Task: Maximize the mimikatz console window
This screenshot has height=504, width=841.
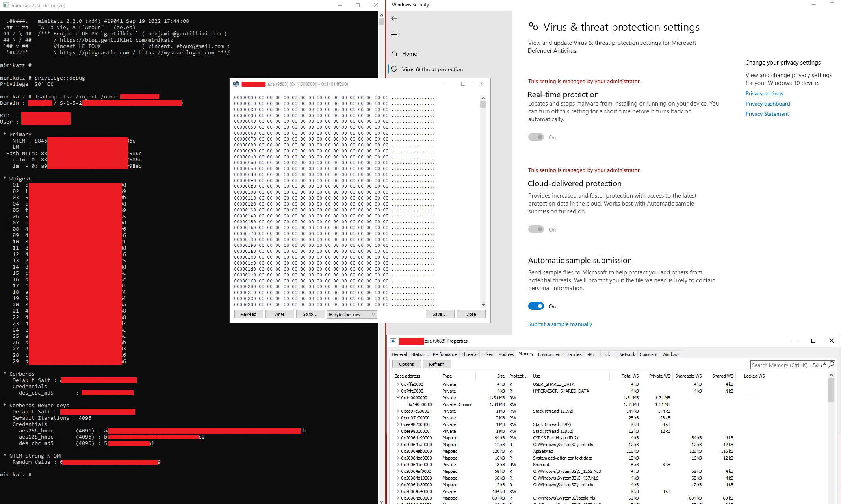Action: [358, 5]
